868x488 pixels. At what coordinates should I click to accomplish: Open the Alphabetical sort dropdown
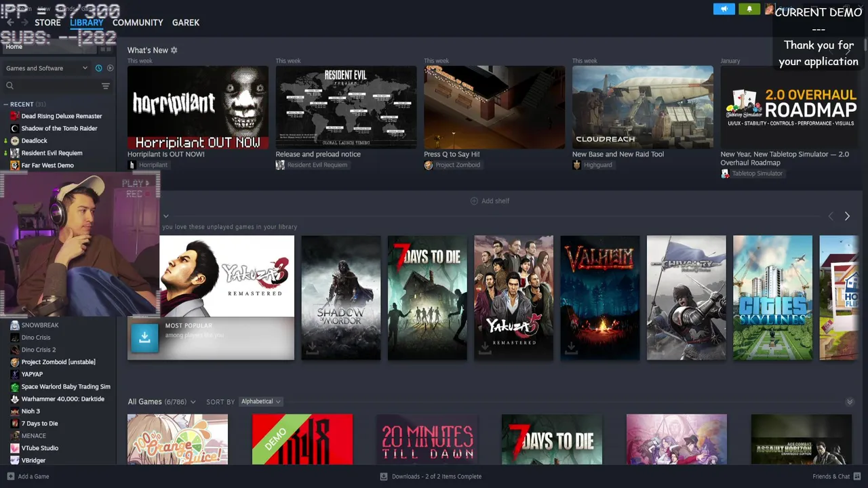[x=261, y=401]
